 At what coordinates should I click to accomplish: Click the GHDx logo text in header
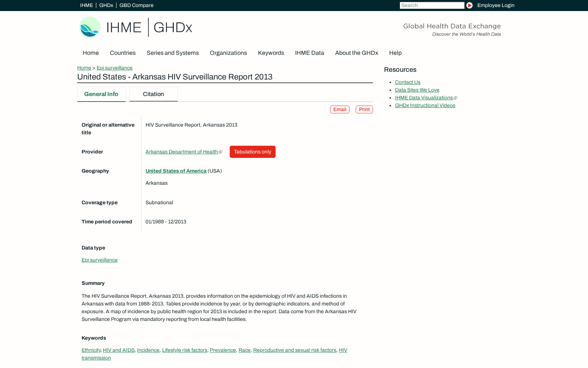click(x=173, y=27)
